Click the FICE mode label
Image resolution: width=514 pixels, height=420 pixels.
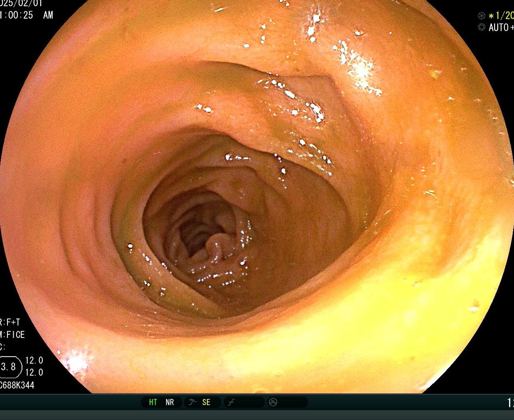15,335
